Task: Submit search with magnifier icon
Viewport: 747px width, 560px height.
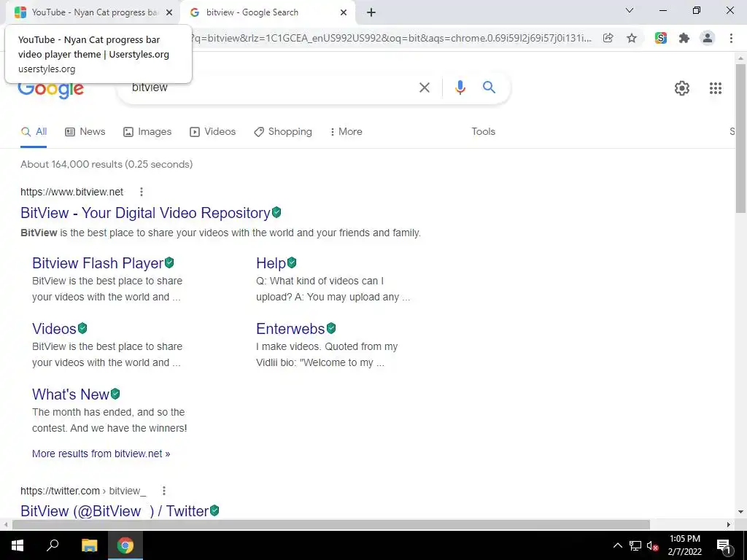Action: pyautogui.click(x=489, y=87)
